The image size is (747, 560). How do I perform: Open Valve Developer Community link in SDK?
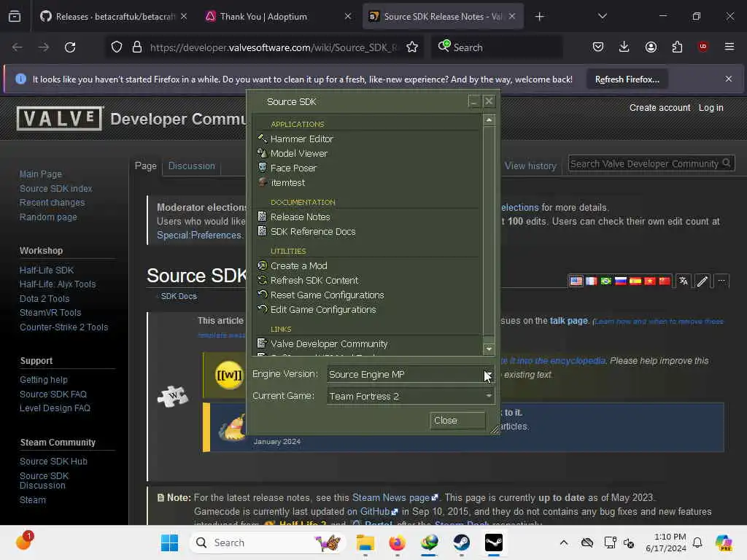coord(329,344)
